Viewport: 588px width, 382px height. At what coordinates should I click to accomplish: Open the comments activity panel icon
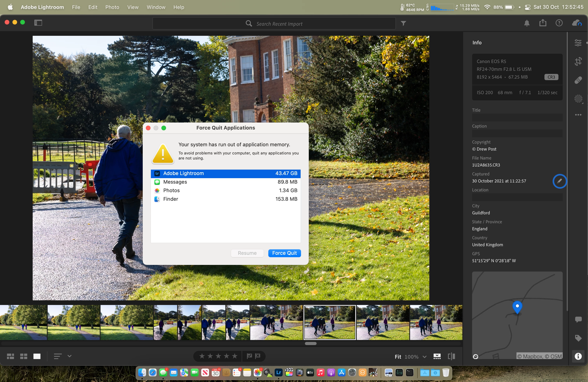tap(578, 319)
